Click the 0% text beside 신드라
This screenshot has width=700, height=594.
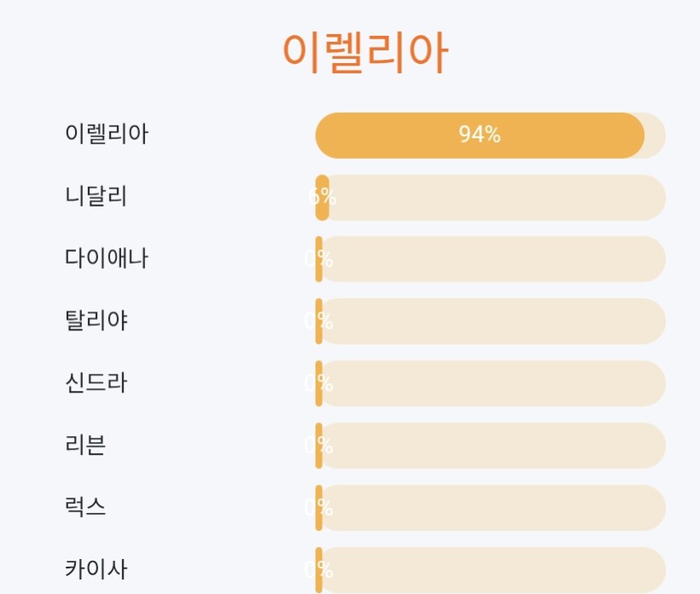319,383
